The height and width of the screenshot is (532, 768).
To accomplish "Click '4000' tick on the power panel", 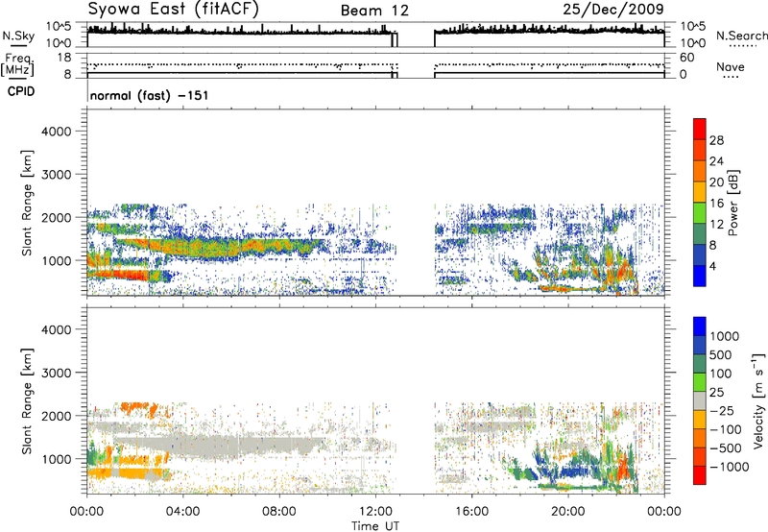I will pos(57,132).
